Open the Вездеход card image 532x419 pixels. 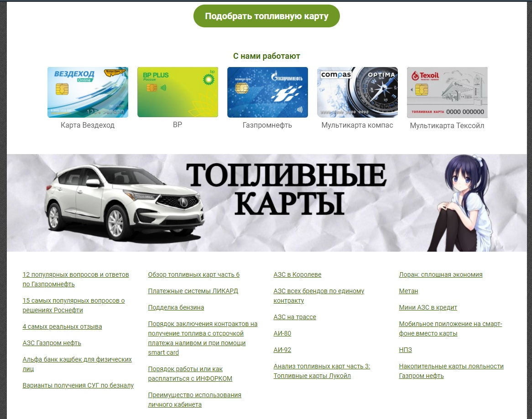coord(88,92)
